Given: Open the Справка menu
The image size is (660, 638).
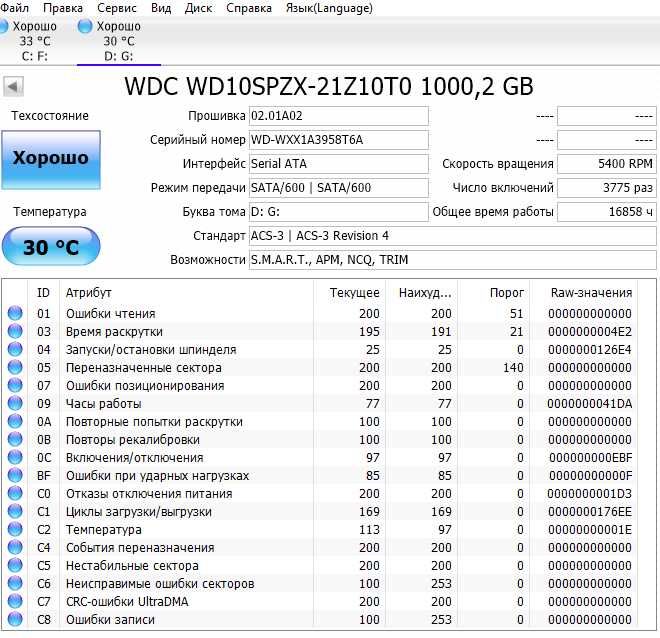Looking at the screenshot, I should point(249,8).
